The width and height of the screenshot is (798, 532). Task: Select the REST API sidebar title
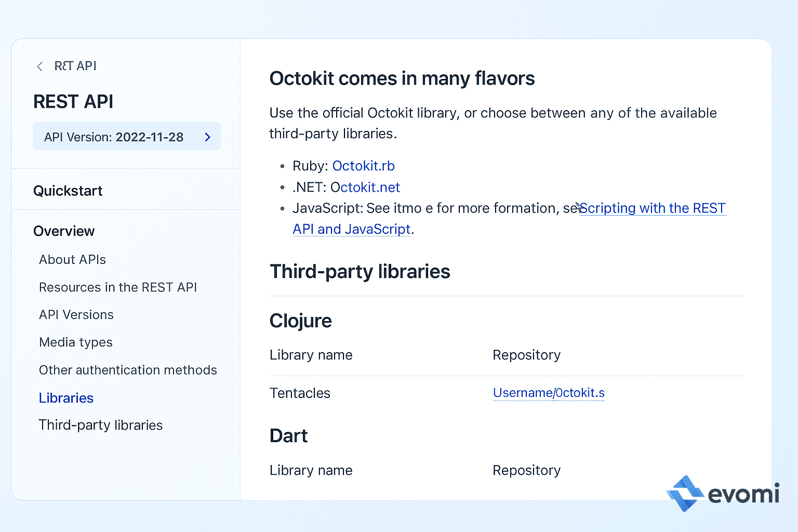tap(73, 102)
